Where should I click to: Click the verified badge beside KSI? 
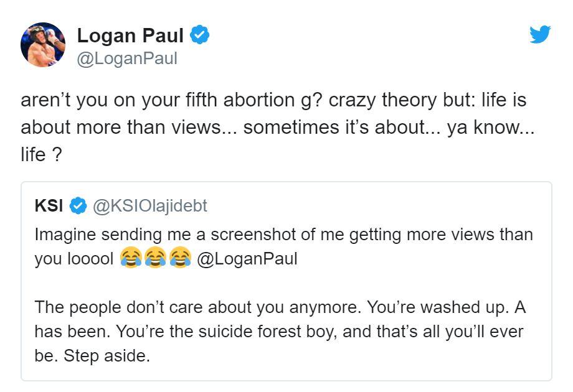78,205
